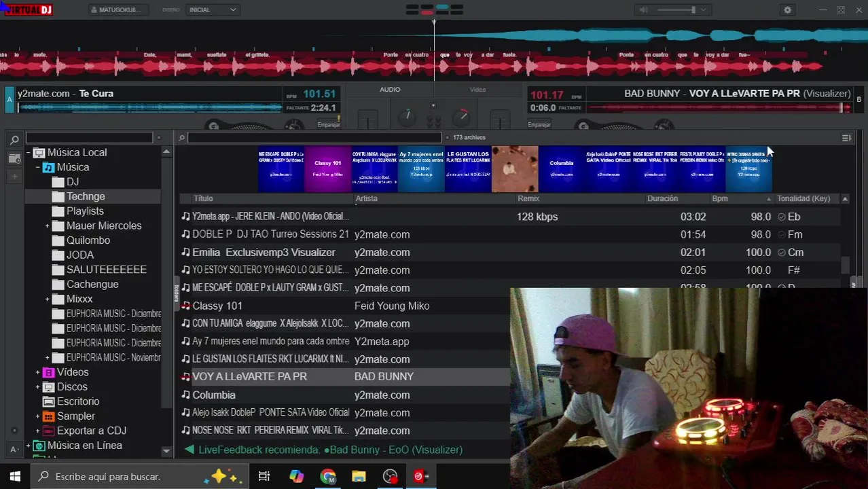Click the Columbia cover thumbnail
The height and width of the screenshot is (489, 868).
coord(561,169)
